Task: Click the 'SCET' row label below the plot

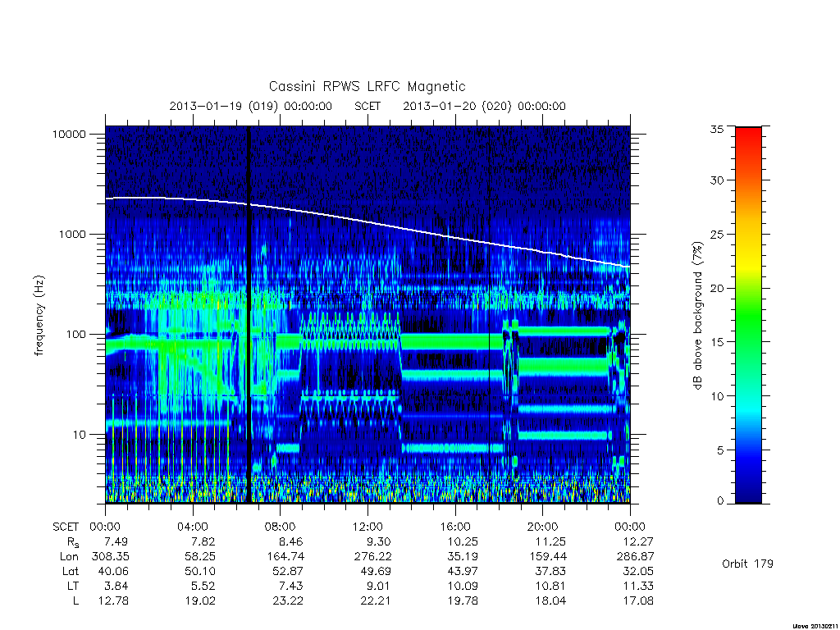Action: coord(66,527)
